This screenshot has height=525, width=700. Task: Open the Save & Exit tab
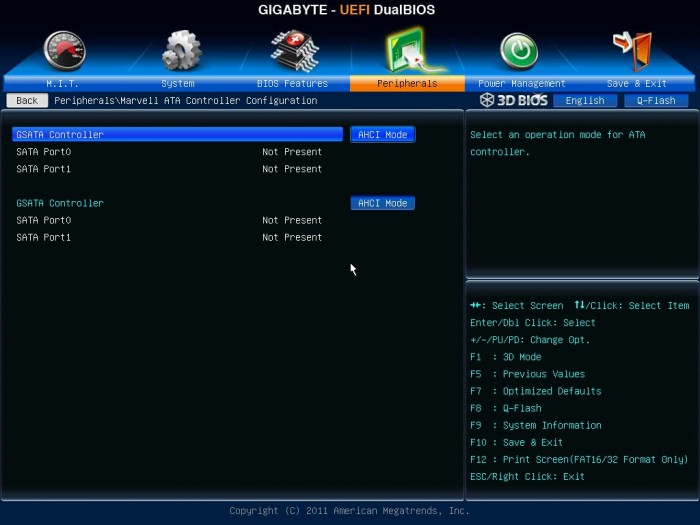point(637,83)
